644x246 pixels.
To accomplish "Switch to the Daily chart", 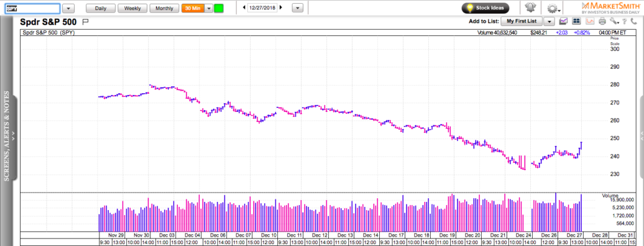I will (x=101, y=8).
